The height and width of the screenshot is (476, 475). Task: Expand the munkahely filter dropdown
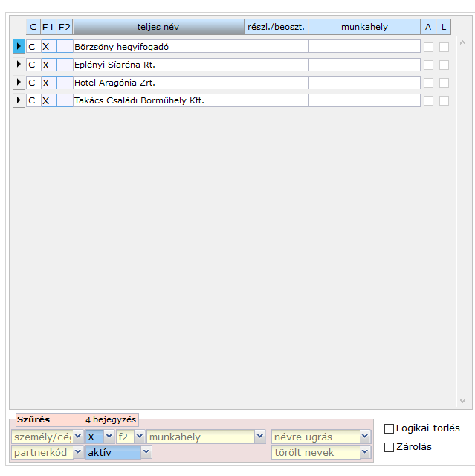(x=259, y=437)
